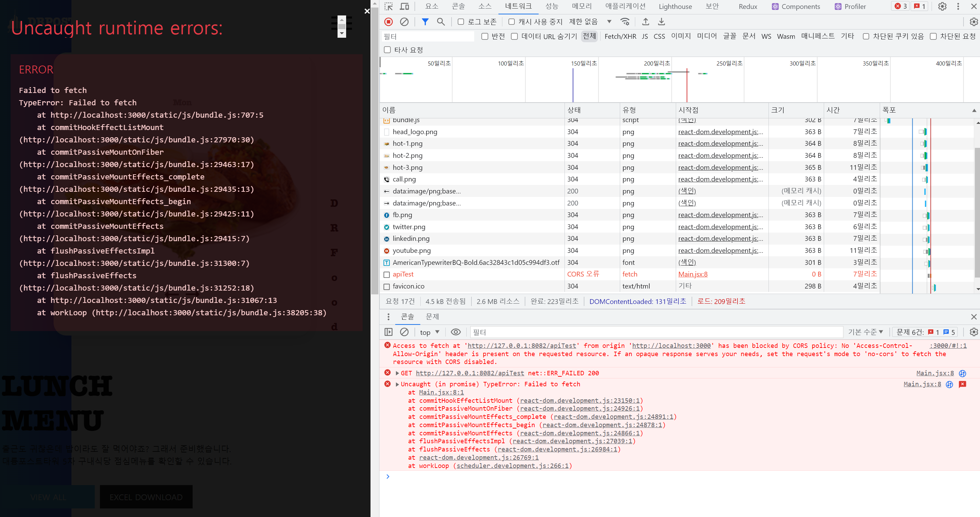The width and height of the screenshot is (980, 517).
Task: Open console settings gear
Action: click(x=973, y=332)
